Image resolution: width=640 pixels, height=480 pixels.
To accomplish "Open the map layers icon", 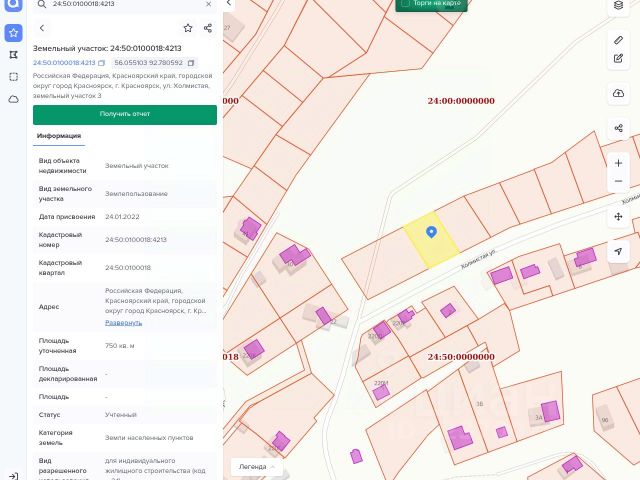I will (x=618, y=5).
